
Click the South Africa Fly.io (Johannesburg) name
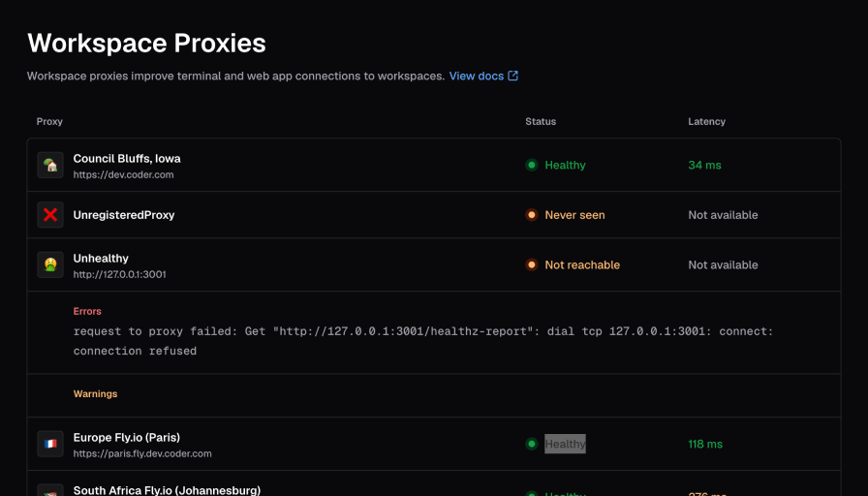pos(167,490)
